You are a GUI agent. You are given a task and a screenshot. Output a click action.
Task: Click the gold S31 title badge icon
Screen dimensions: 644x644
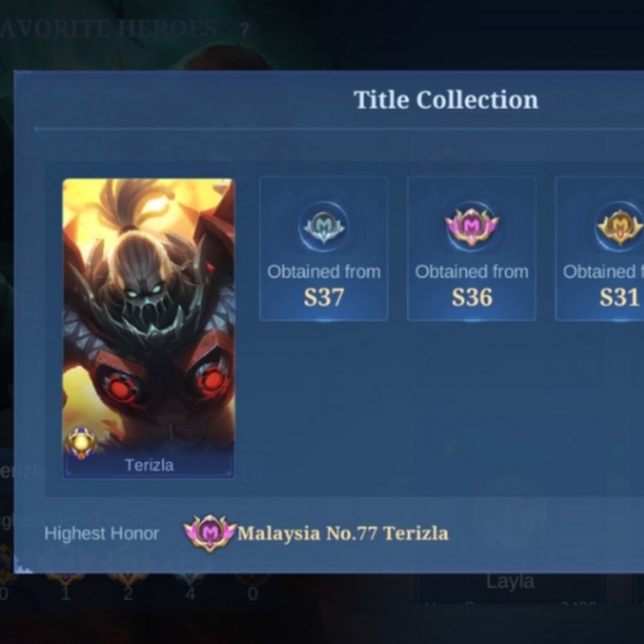pyautogui.click(x=620, y=226)
